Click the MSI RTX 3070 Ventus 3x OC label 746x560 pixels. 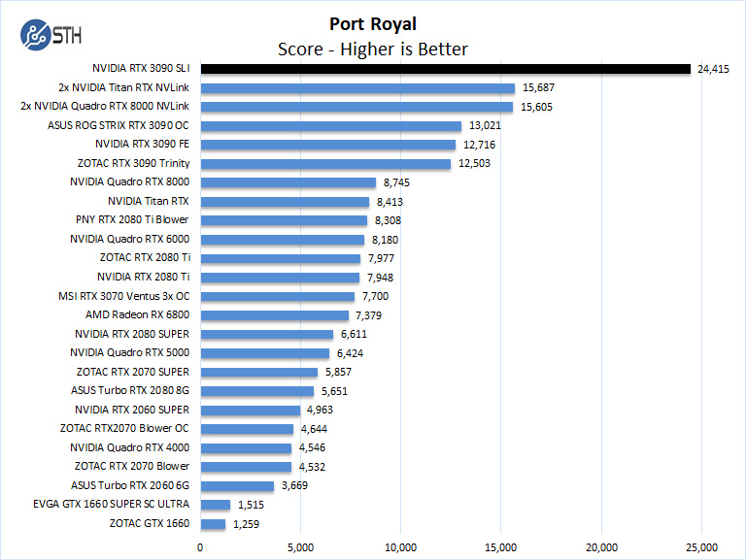(126, 296)
